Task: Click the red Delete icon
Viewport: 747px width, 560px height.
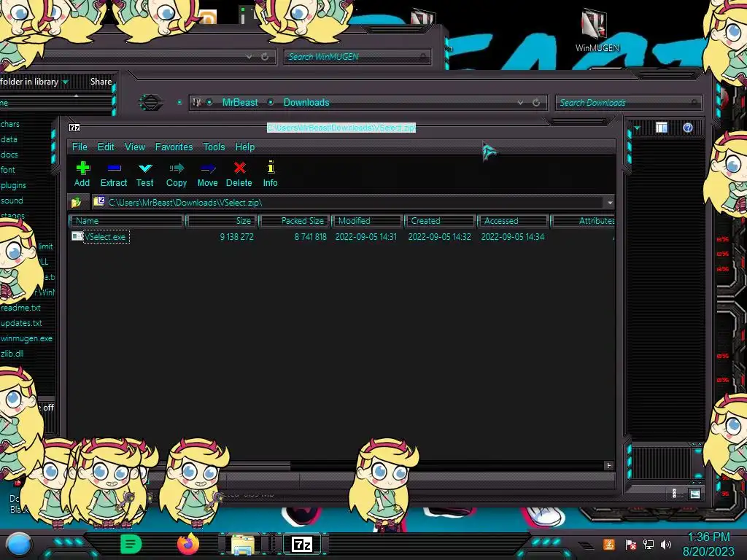Action: (239, 174)
